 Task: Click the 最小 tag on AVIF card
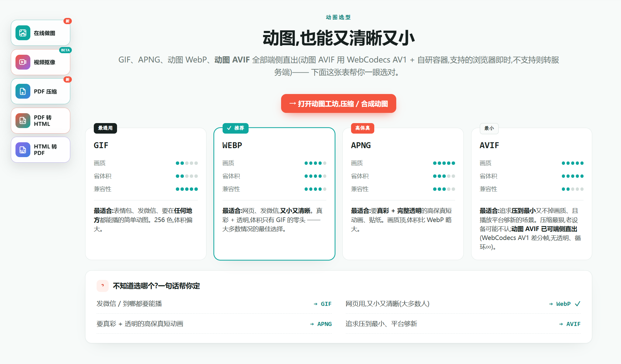(x=489, y=128)
